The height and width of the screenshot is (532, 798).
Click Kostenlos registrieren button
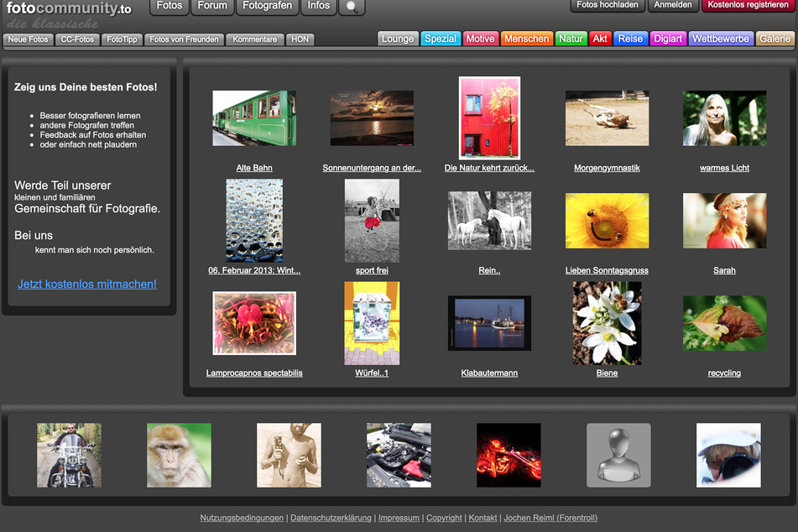[748, 5]
